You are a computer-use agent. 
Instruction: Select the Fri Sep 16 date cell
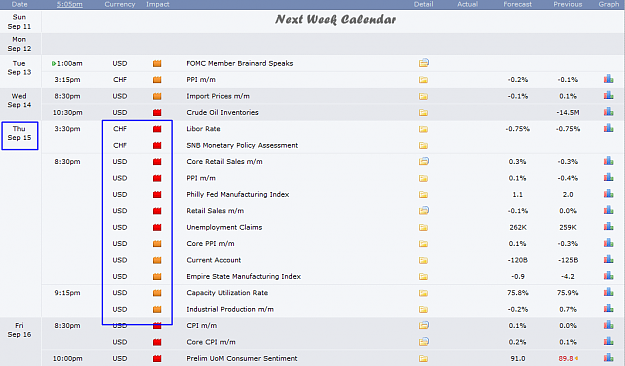click(19, 330)
